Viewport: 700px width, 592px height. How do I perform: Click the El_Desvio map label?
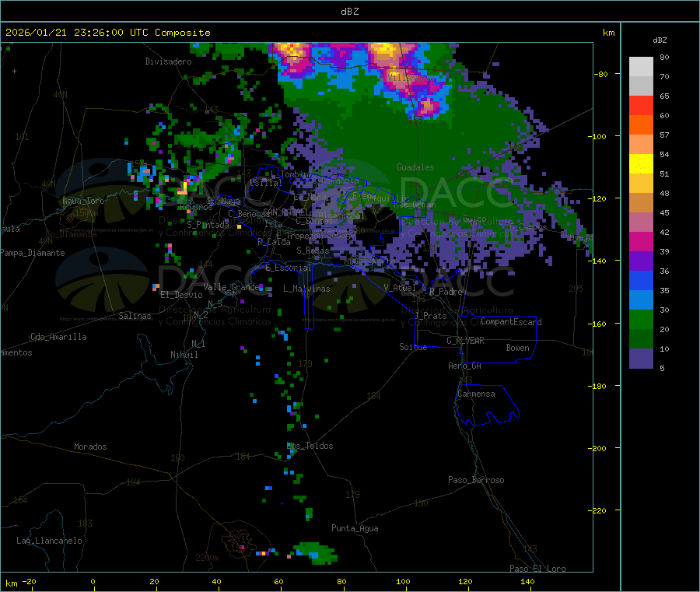point(181,295)
